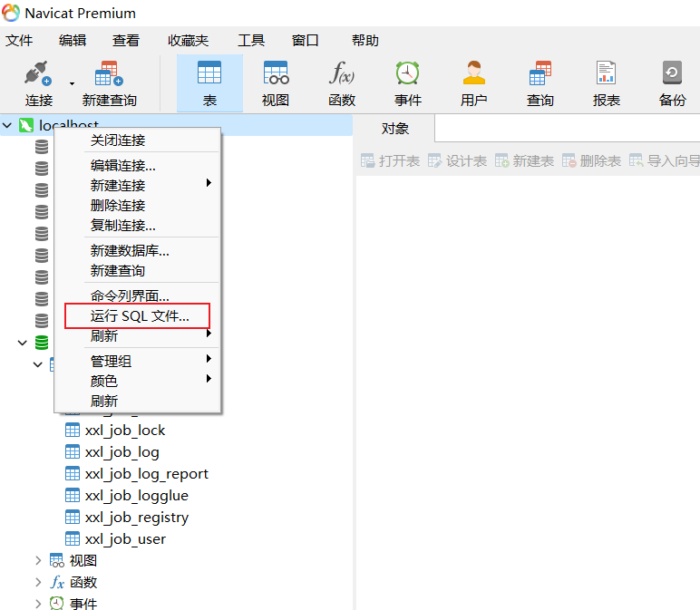Choose 关闭连接 from context menu
Screen dimensions: 700x610
click(137, 140)
